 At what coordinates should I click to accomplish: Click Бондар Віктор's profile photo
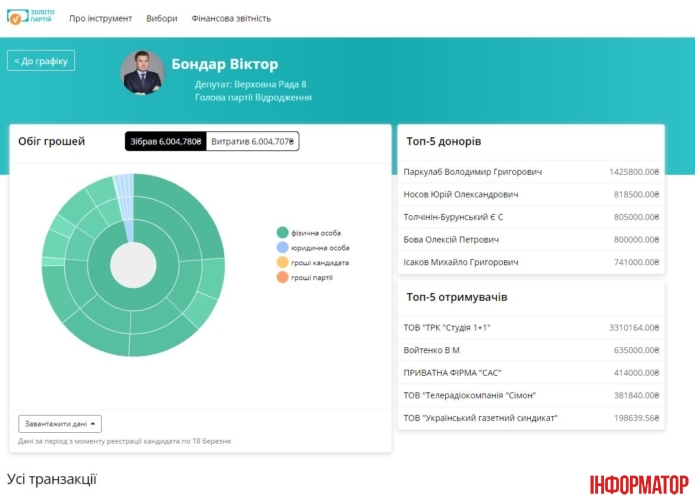click(x=142, y=73)
